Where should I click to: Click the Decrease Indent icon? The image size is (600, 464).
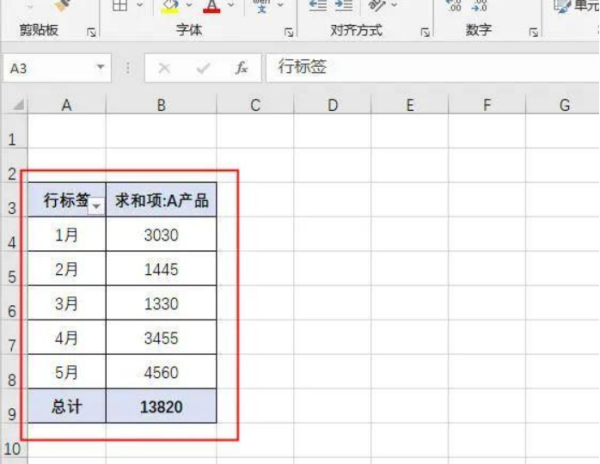pyautogui.click(x=318, y=5)
